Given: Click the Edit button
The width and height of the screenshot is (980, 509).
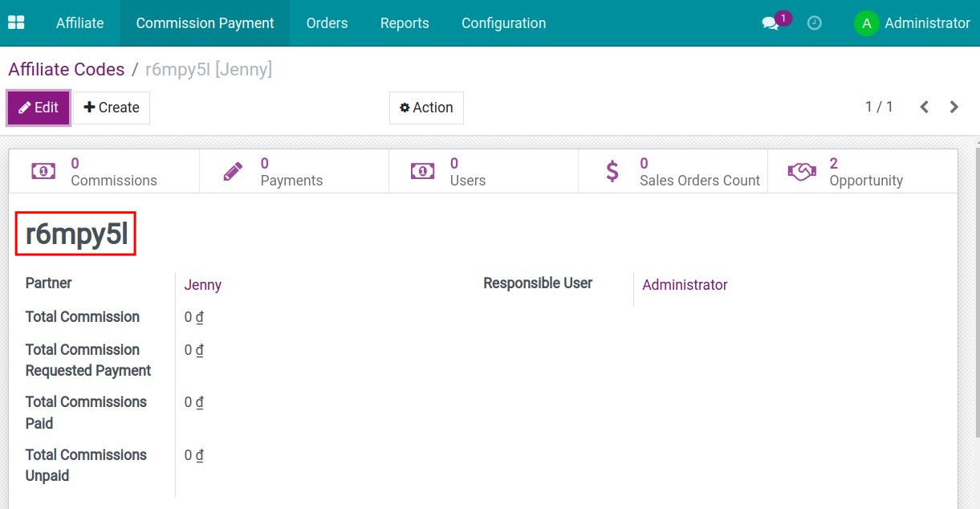Looking at the screenshot, I should tap(38, 107).
